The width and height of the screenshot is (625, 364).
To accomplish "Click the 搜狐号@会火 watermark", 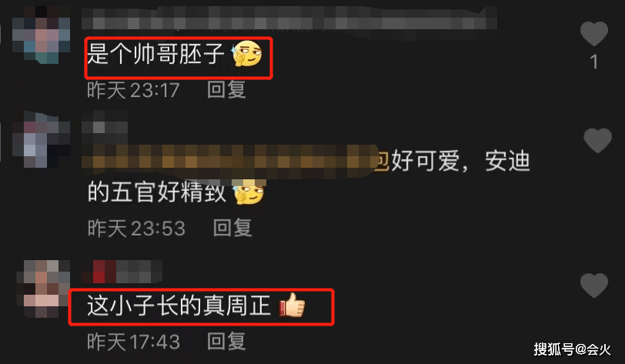I will pyautogui.click(x=572, y=349).
